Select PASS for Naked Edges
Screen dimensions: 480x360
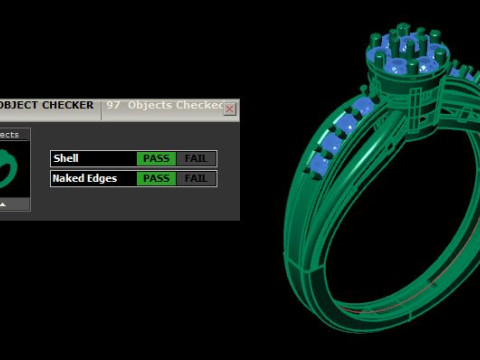(x=156, y=179)
